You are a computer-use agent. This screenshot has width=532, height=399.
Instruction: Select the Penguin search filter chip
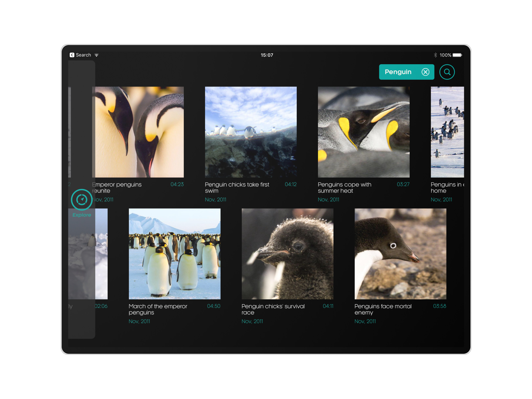[398, 72]
